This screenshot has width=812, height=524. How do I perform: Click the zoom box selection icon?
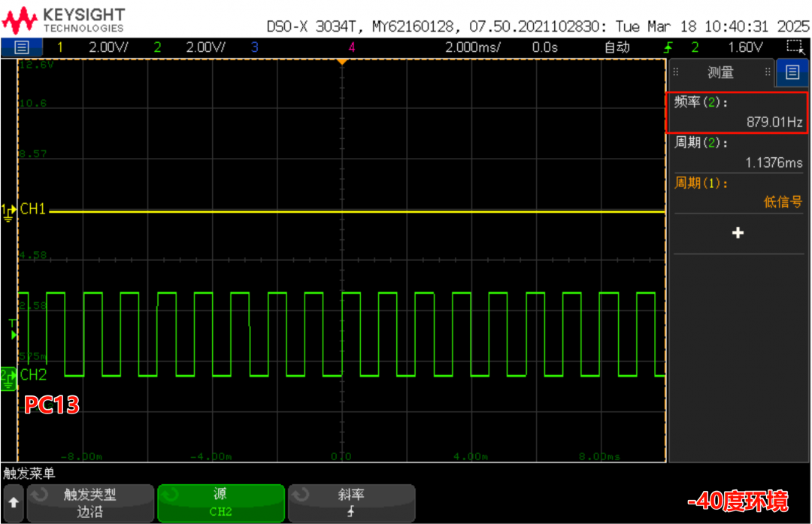click(794, 47)
